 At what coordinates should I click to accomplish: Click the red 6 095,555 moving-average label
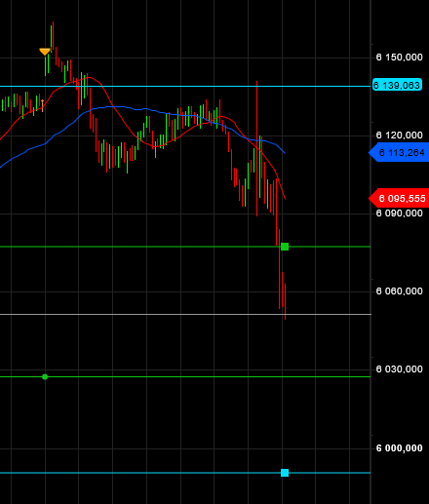pos(399,198)
